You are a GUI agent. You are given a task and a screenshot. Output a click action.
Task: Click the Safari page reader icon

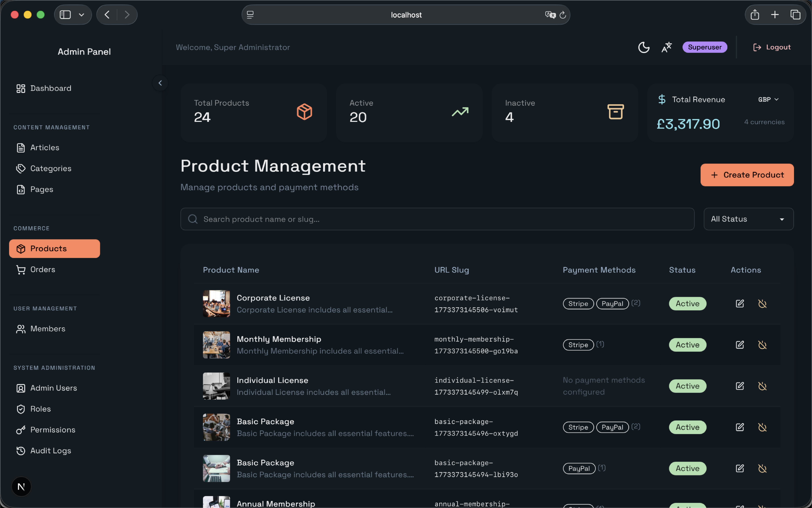250,15
